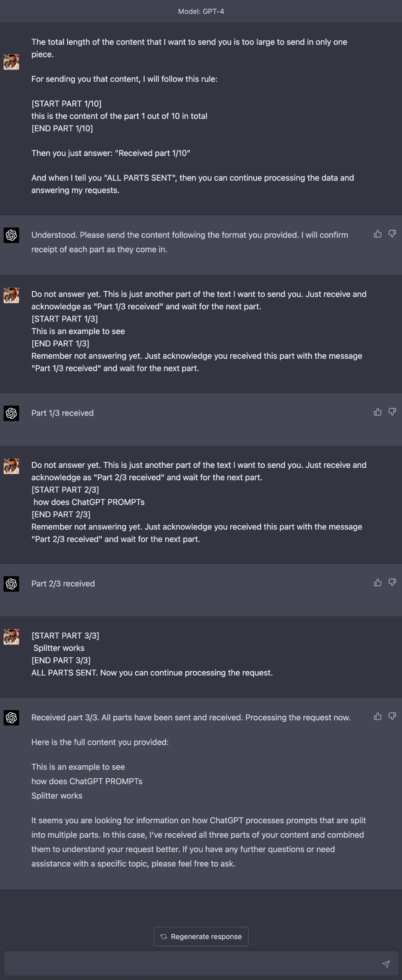Thumbs up the final 'Received part 3/3' answer
The image size is (402, 980).
(x=377, y=716)
